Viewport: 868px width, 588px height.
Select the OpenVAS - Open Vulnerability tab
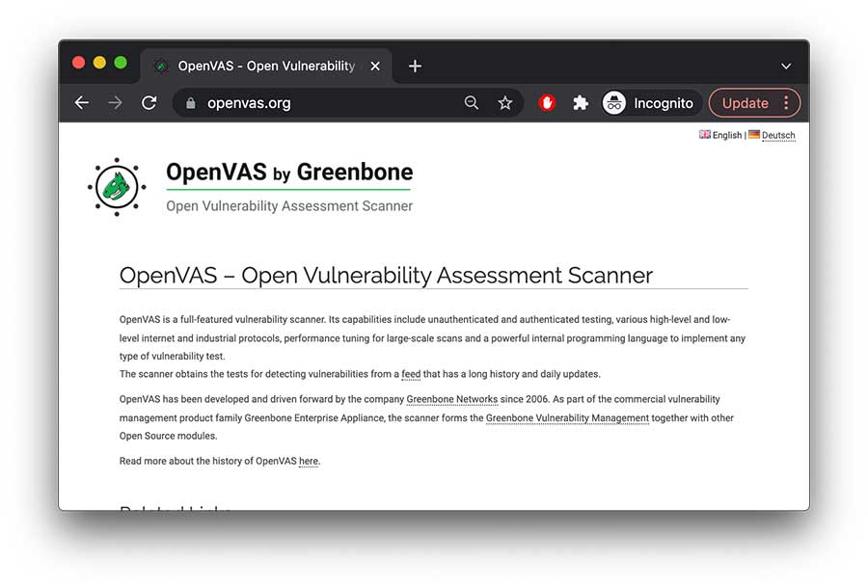260,66
